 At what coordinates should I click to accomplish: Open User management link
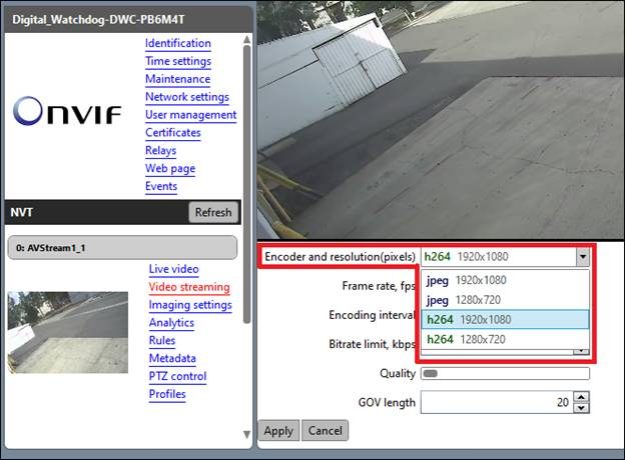pos(190,115)
